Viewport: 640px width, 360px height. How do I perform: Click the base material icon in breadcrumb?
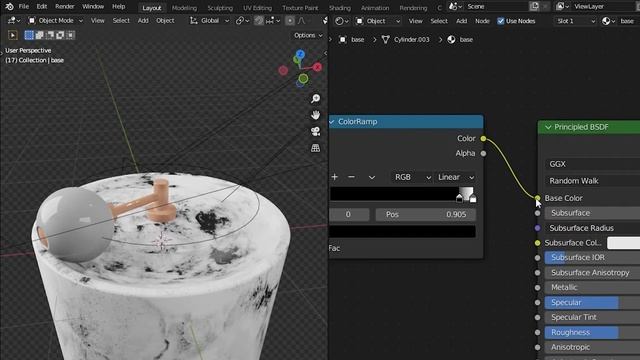point(451,40)
